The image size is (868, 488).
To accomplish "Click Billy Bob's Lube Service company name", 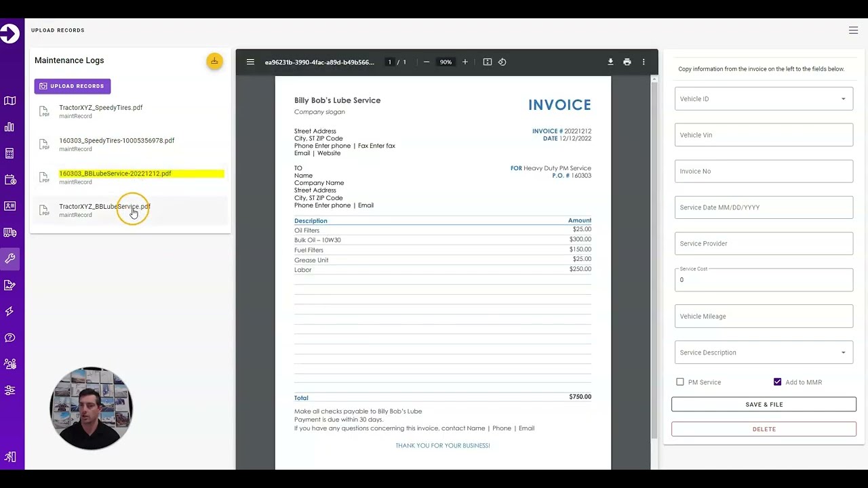I will pos(337,100).
